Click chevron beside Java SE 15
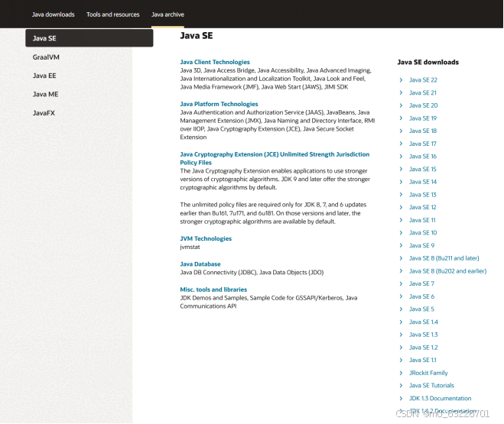 coord(401,169)
